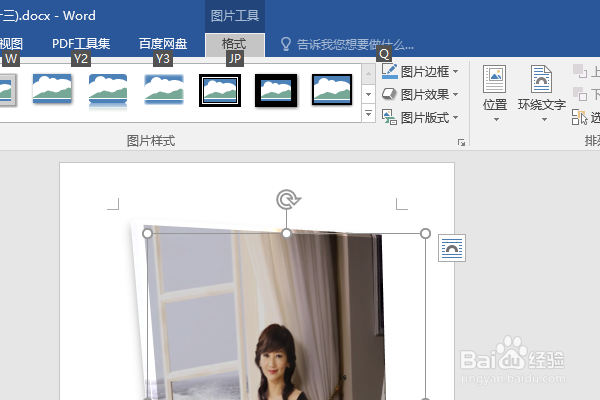The height and width of the screenshot is (400, 600).
Task: Click the Tell Me search box
Action: (355, 45)
